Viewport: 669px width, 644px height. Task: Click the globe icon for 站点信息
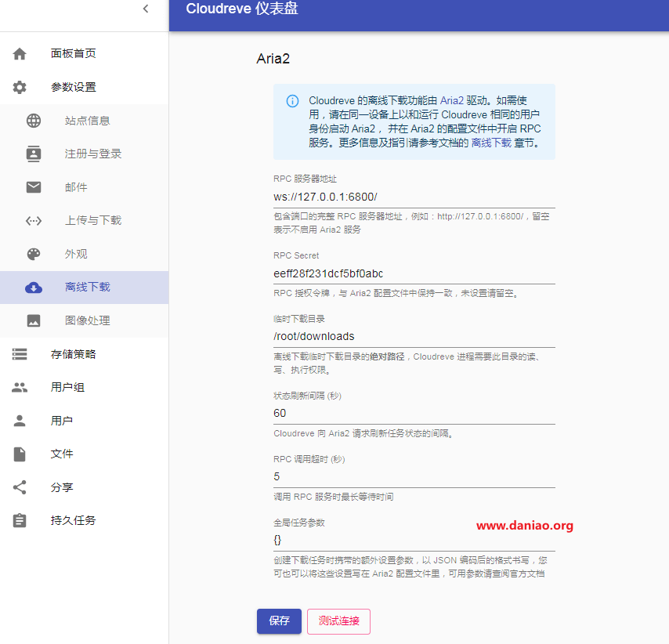point(34,121)
